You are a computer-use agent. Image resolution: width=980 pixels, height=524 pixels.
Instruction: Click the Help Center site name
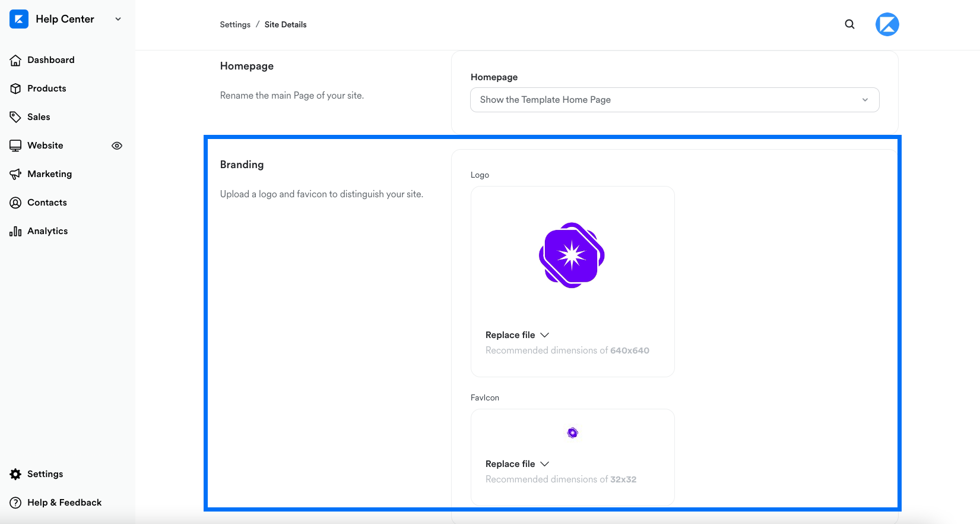(65, 19)
